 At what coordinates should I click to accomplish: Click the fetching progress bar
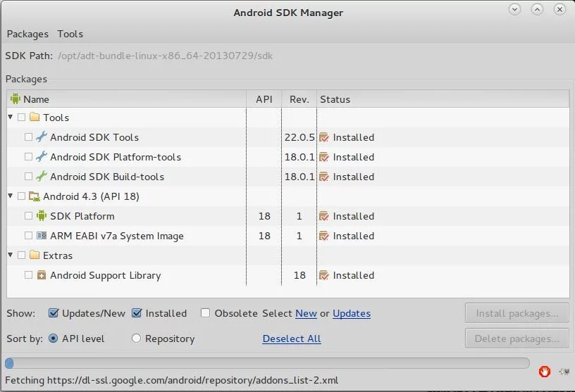coord(267,363)
